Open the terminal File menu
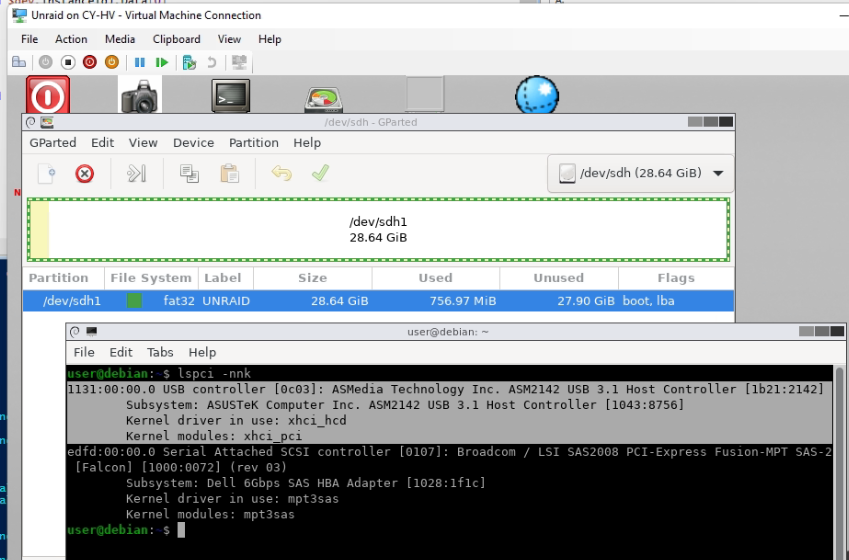The height and width of the screenshot is (560, 849). [84, 352]
